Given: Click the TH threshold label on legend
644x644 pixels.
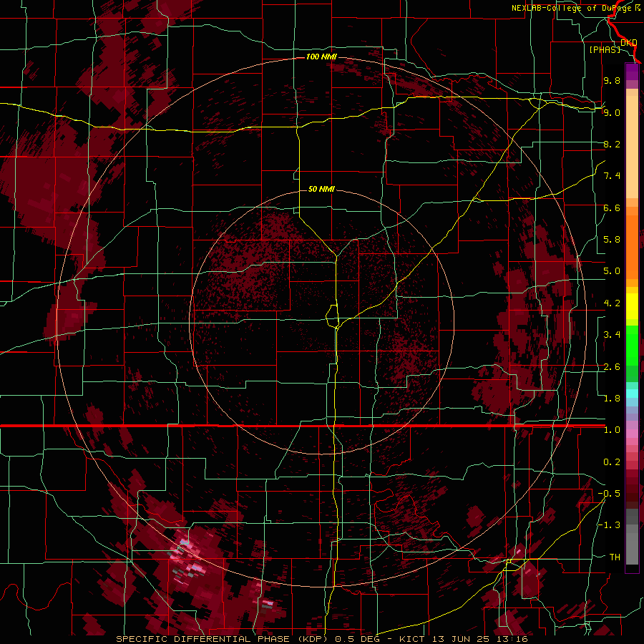Looking at the screenshot, I should tap(615, 557).
